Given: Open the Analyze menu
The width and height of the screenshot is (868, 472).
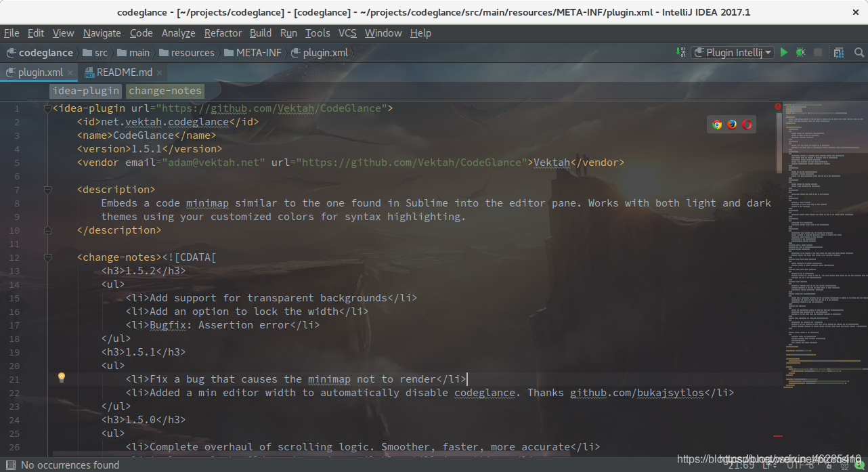Looking at the screenshot, I should click(x=178, y=33).
